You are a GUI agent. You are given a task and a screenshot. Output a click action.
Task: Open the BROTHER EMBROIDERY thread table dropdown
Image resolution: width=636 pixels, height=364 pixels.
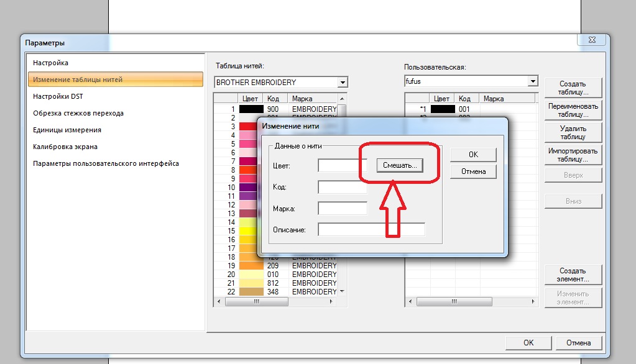pos(342,82)
